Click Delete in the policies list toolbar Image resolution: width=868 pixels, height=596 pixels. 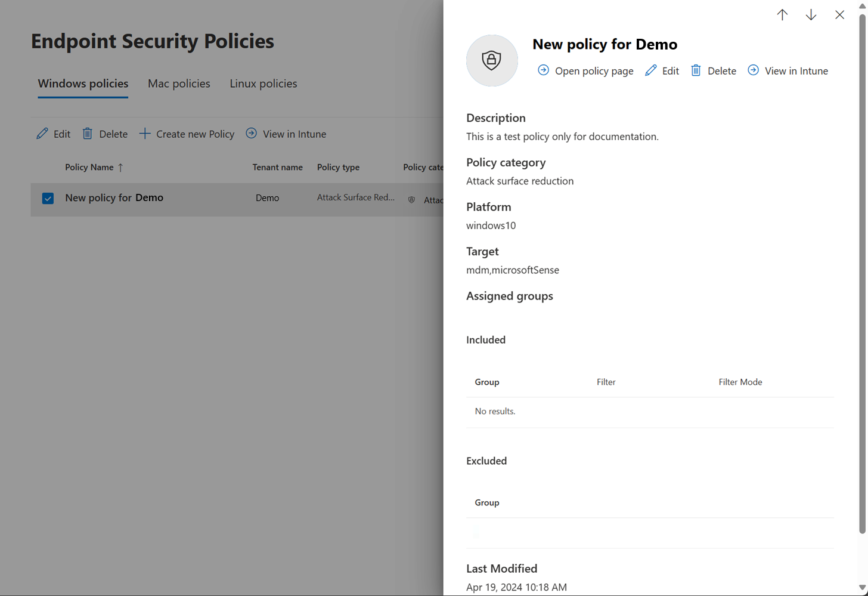105,134
